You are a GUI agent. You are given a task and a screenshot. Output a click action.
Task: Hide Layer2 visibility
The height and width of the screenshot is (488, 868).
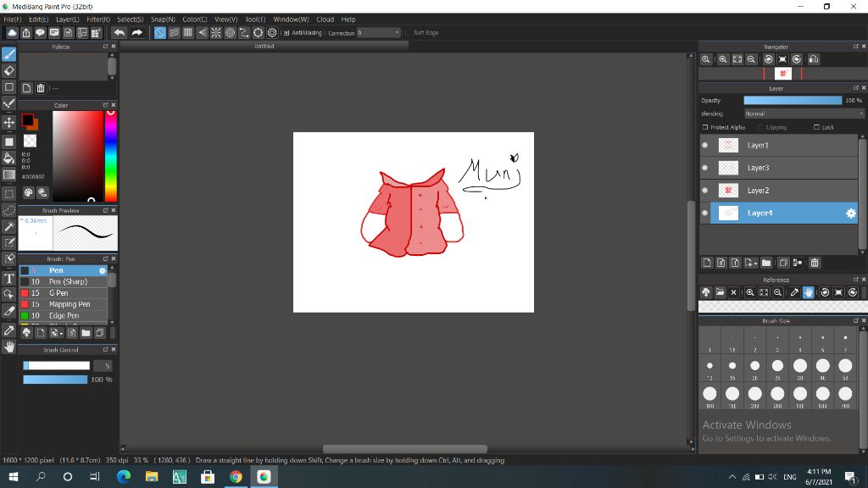[x=705, y=191]
